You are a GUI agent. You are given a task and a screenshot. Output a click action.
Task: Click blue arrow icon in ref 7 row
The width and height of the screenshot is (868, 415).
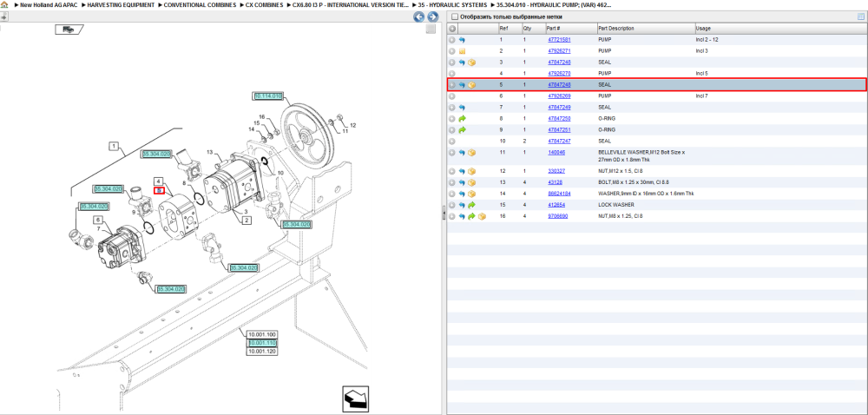tap(462, 108)
